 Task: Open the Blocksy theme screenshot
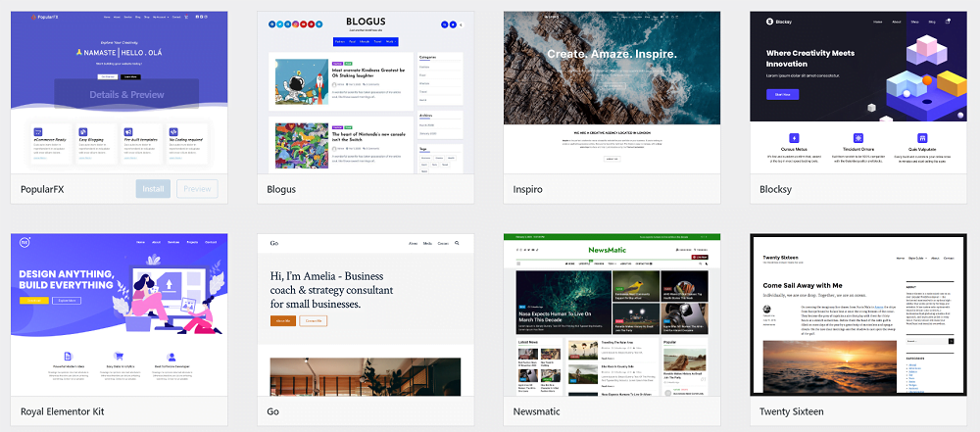[x=858, y=92]
